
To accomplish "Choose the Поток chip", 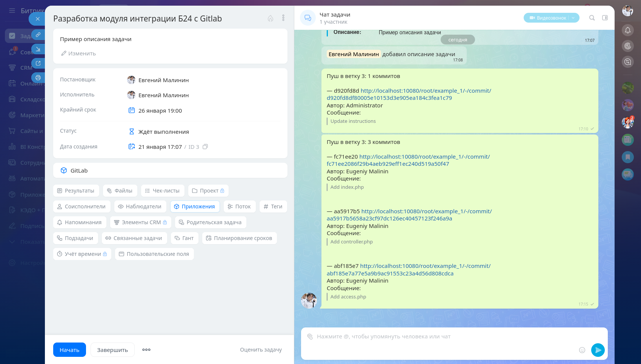I will click(x=240, y=206).
